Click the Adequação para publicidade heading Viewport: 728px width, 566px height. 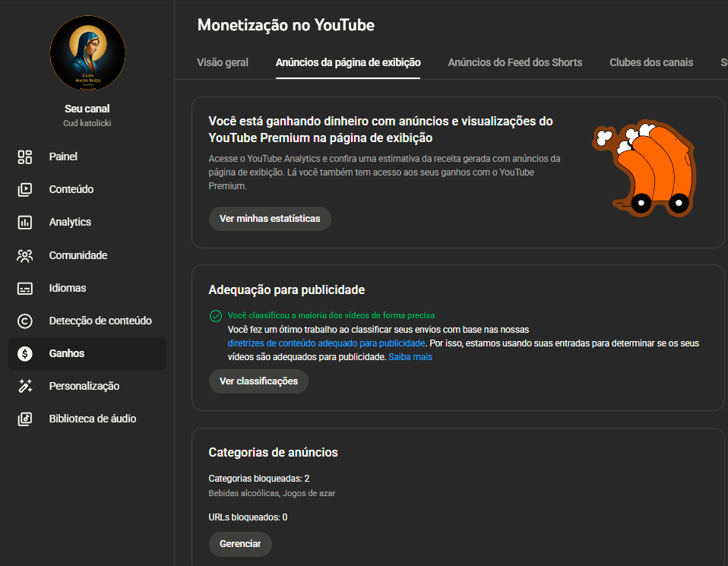(x=286, y=289)
